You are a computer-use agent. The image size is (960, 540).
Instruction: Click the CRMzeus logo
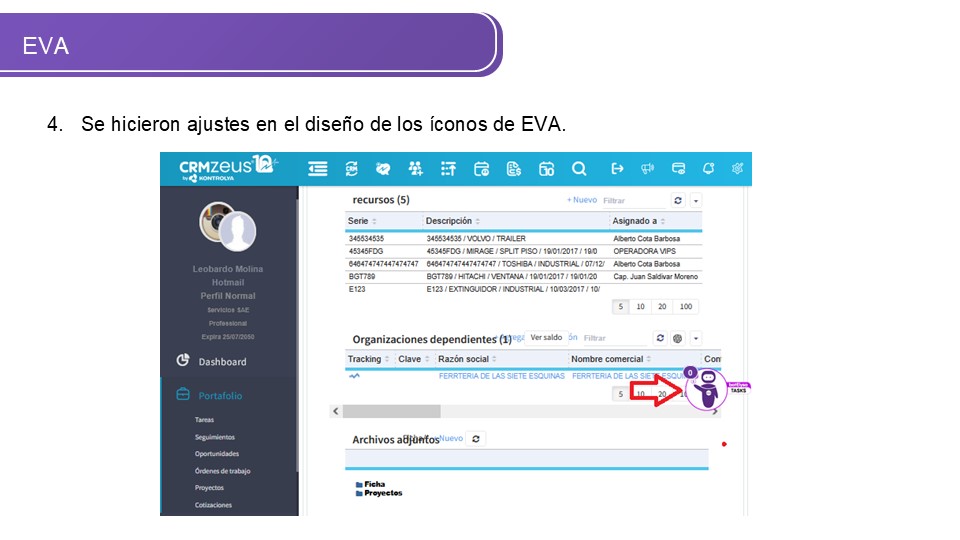coord(228,168)
